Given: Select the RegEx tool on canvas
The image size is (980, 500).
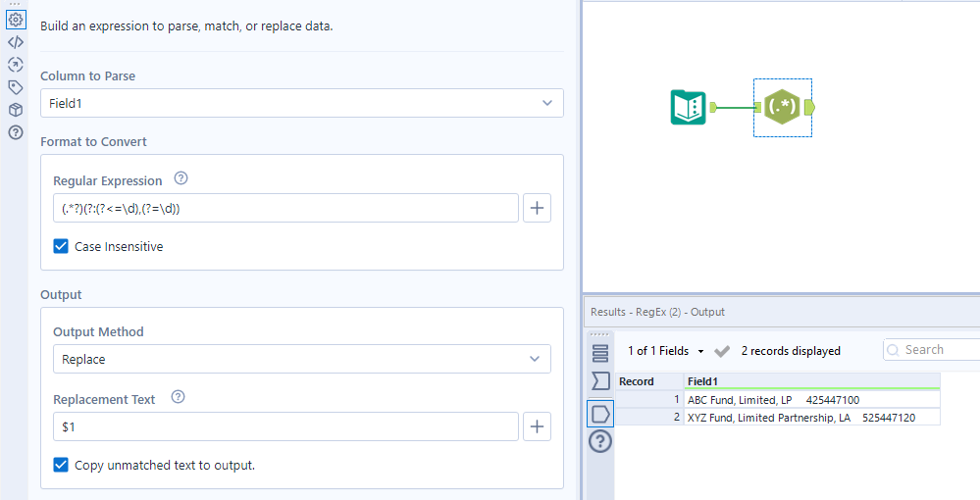Looking at the screenshot, I should pyautogui.click(x=783, y=107).
